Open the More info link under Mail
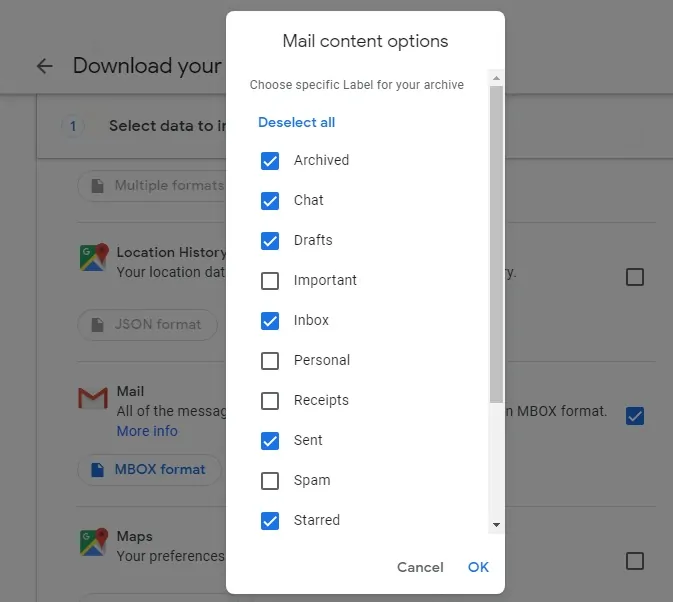Viewport: 673px width, 602px height. pos(147,431)
